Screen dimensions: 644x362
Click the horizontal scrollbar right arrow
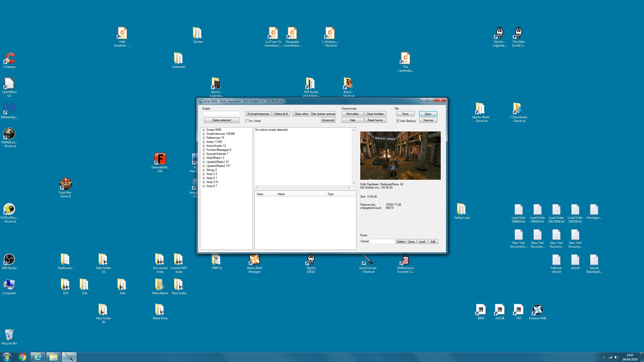[x=349, y=188]
